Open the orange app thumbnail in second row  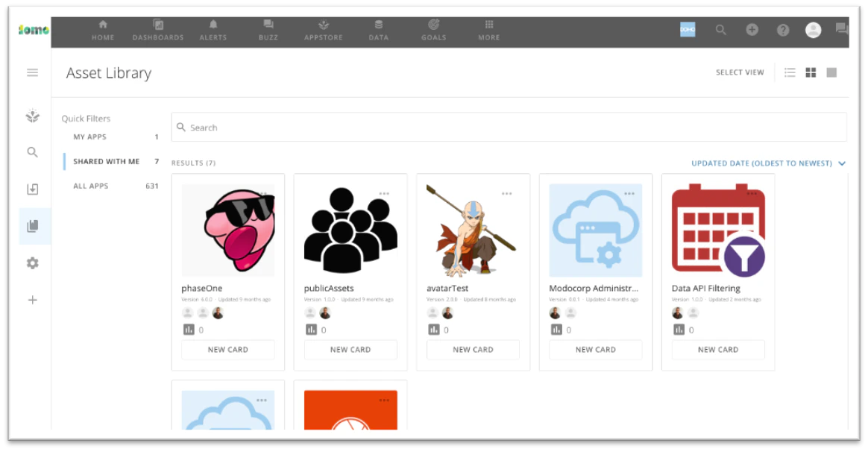350,410
